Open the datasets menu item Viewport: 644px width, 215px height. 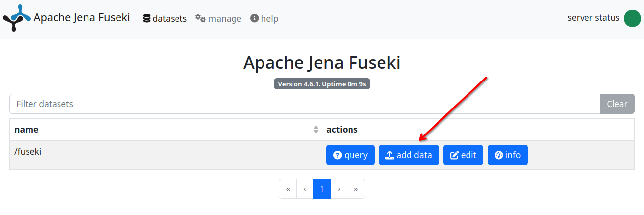point(165,19)
